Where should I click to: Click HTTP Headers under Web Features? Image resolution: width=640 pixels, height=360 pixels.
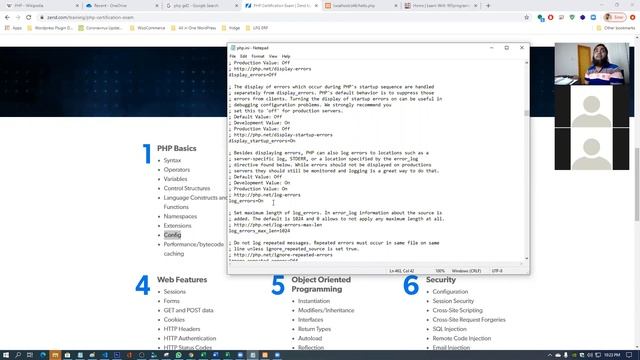pyautogui.click(x=182, y=329)
